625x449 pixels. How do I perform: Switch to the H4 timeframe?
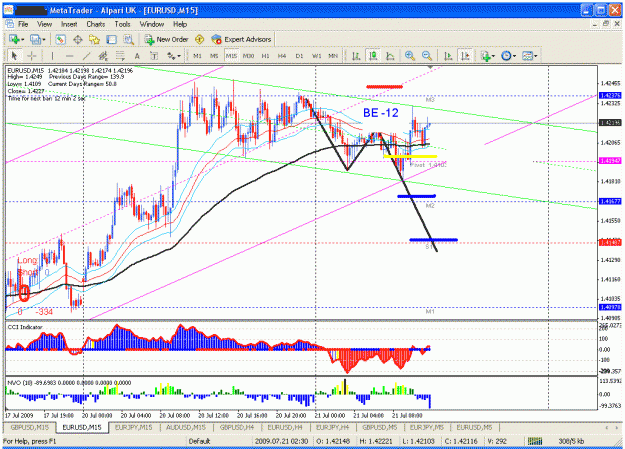tap(282, 56)
